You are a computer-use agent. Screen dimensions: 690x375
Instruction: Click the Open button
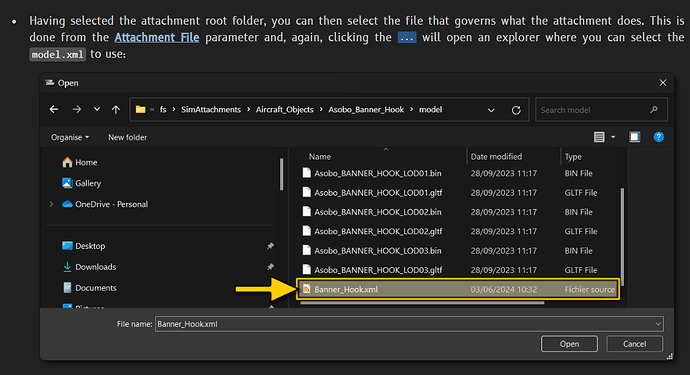(569, 344)
